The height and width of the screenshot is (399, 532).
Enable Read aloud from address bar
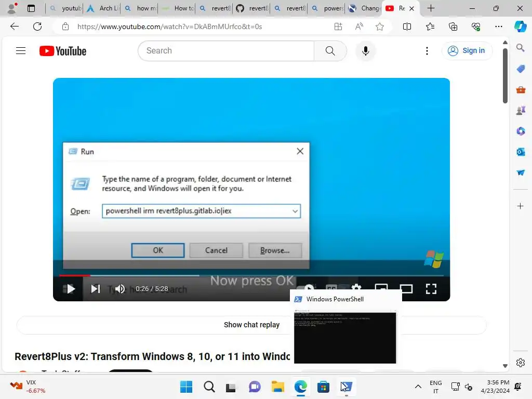tap(359, 26)
